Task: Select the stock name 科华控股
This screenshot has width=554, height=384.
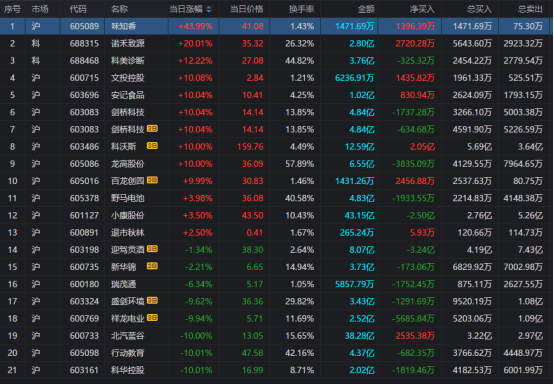Action: [128, 370]
